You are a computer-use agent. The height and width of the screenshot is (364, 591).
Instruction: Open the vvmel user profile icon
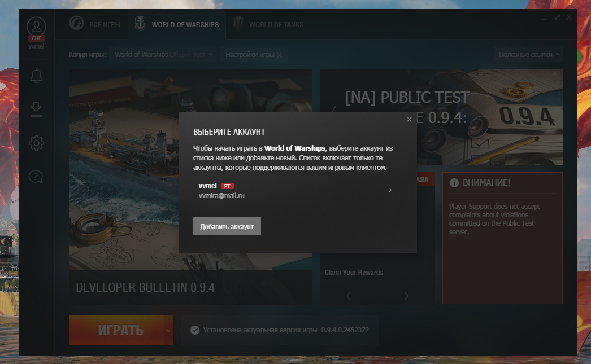pos(36,27)
